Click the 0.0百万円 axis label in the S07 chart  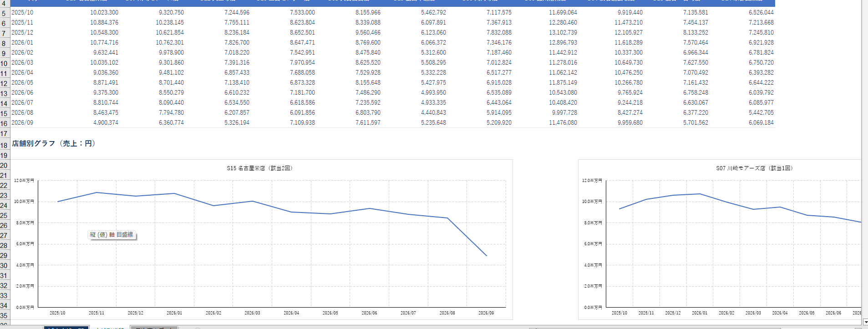pyautogui.click(x=593, y=308)
